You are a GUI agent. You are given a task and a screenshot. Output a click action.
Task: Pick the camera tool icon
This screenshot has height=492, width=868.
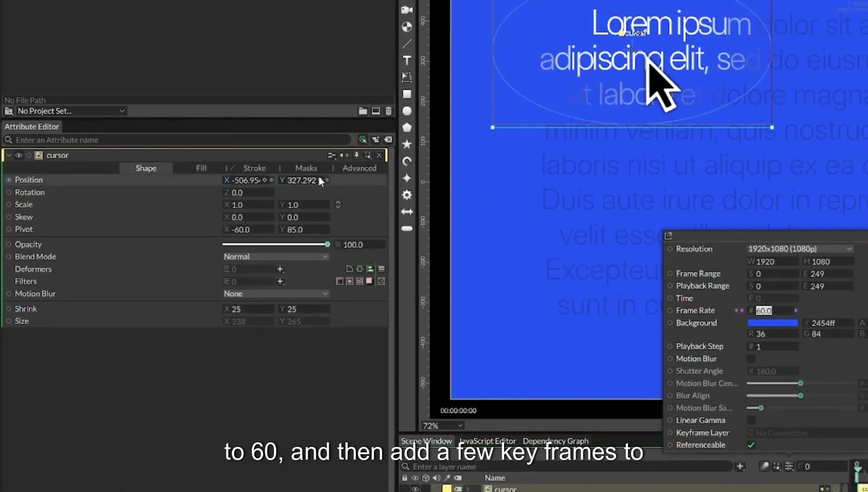click(x=407, y=10)
